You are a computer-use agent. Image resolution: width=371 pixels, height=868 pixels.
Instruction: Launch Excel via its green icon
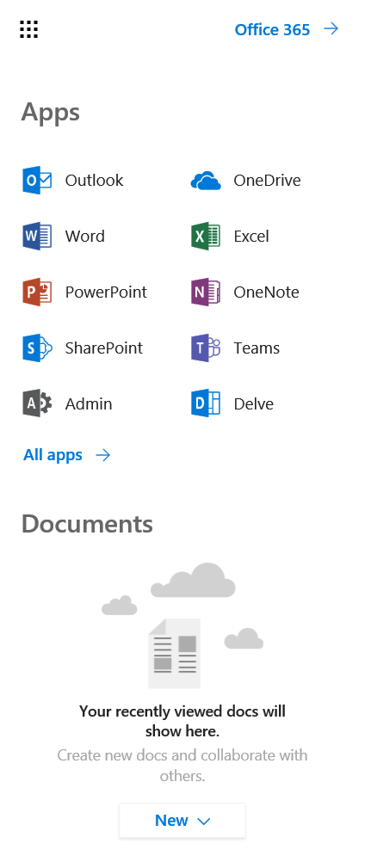click(x=206, y=237)
